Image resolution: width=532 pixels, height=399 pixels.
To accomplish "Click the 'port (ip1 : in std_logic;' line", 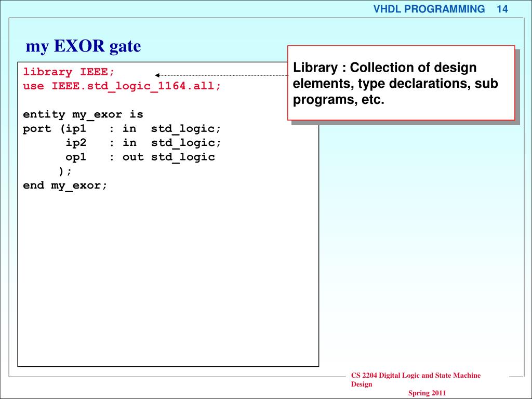I will [x=122, y=129].
